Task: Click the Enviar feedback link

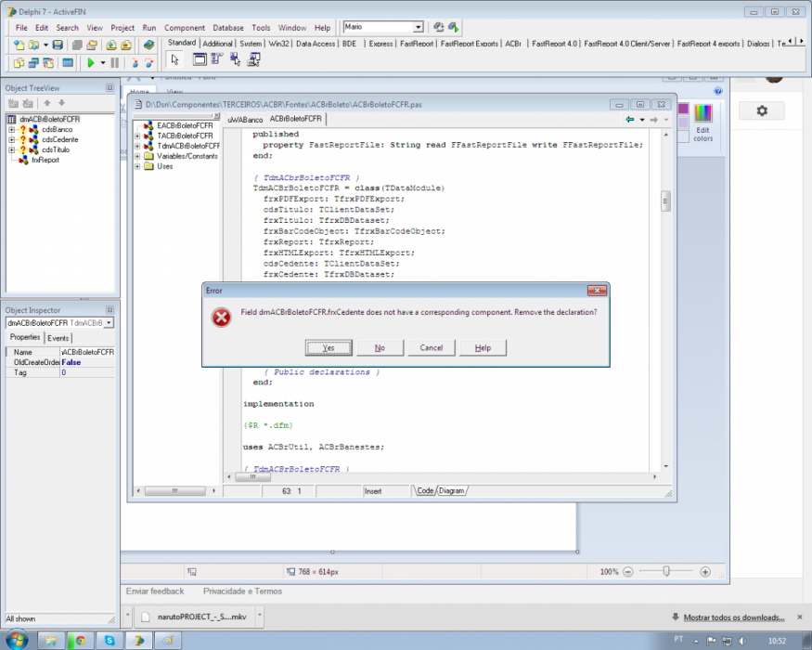Action: 155,591
